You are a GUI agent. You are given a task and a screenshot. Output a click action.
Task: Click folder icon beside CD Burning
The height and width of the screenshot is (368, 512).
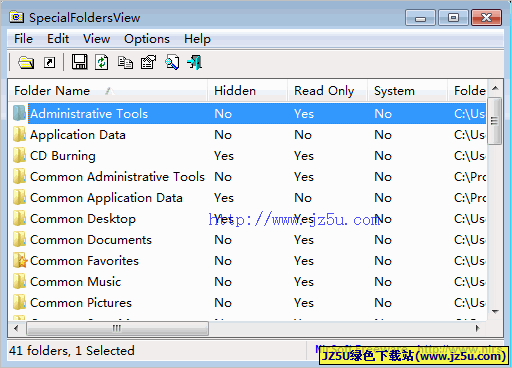tap(19, 156)
